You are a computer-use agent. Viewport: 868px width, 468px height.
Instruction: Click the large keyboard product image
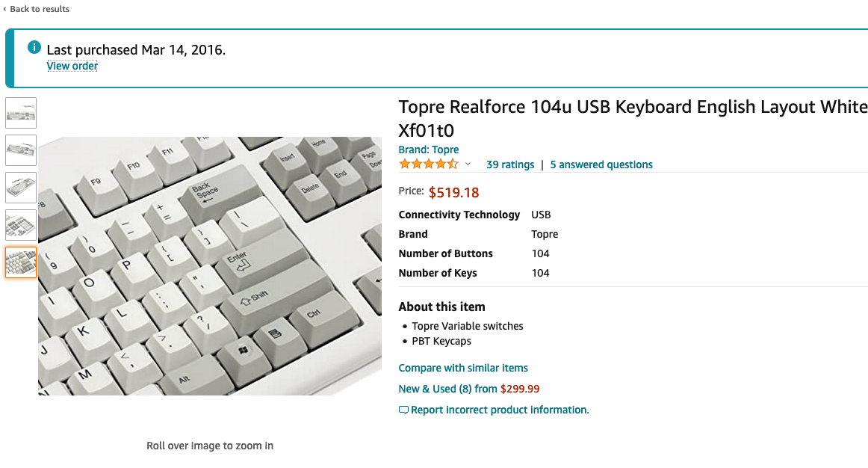(x=210, y=265)
